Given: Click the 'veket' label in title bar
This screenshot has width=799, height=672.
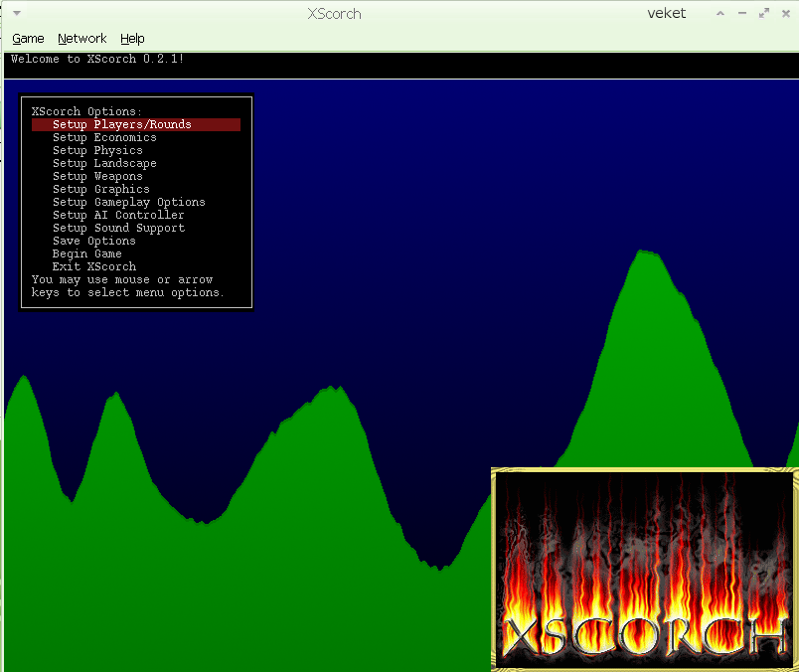Looking at the screenshot, I should point(667,13).
